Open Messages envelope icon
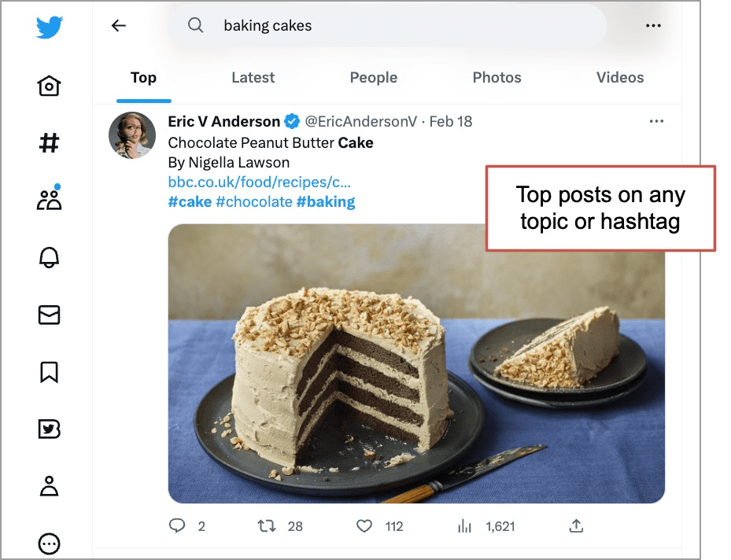 coord(49,315)
